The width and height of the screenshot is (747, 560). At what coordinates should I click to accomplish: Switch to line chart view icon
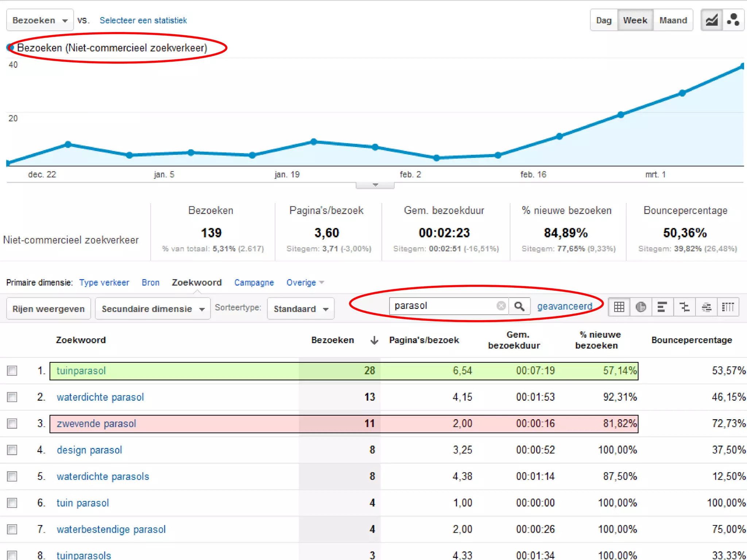(x=711, y=20)
